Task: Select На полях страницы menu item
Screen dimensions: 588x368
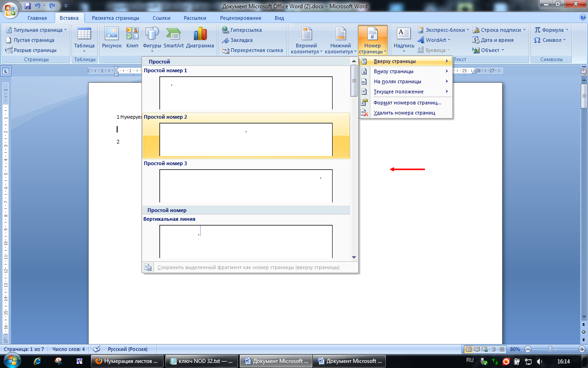Action: click(406, 81)
